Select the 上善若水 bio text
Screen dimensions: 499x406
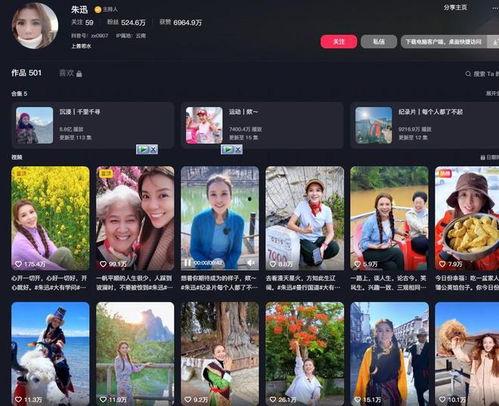[81, 46]
